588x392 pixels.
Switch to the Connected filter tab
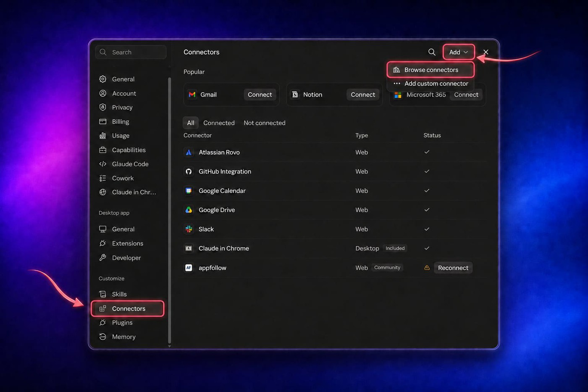coord(219,123)
